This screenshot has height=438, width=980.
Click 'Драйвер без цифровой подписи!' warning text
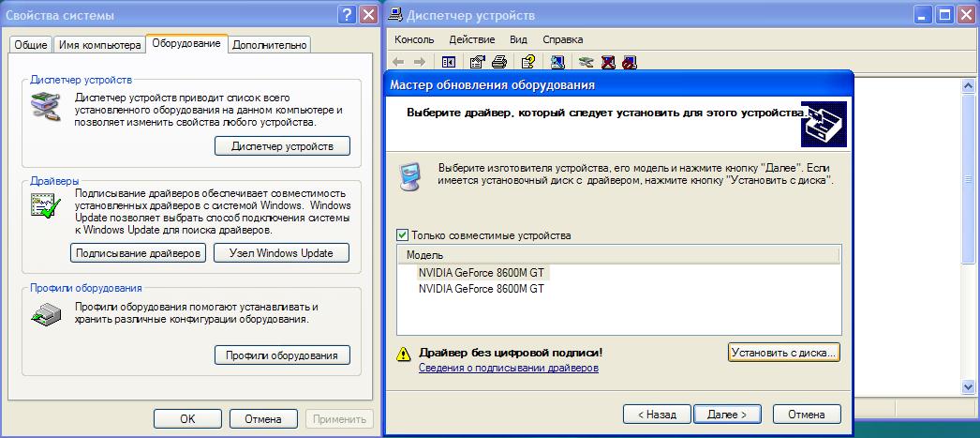(x=511, y=353)
